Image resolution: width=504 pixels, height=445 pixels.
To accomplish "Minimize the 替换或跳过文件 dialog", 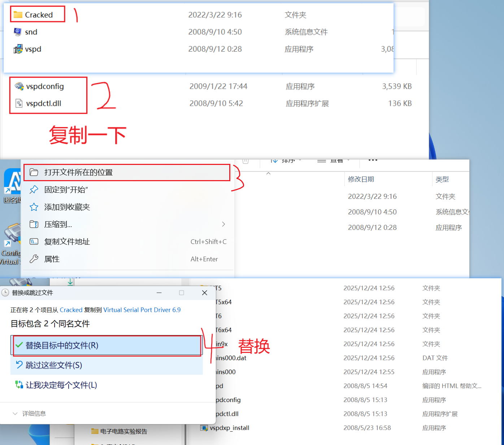I will coord(159,293).
